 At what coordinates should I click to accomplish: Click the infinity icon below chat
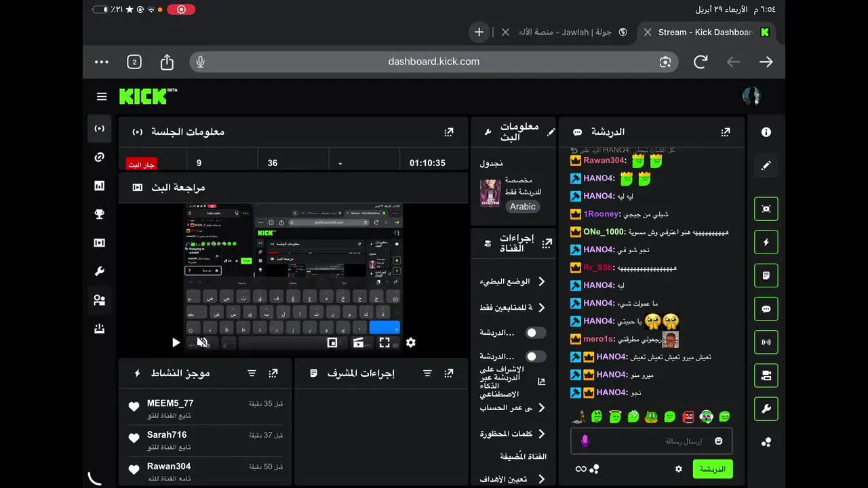(x=580, y=469)
